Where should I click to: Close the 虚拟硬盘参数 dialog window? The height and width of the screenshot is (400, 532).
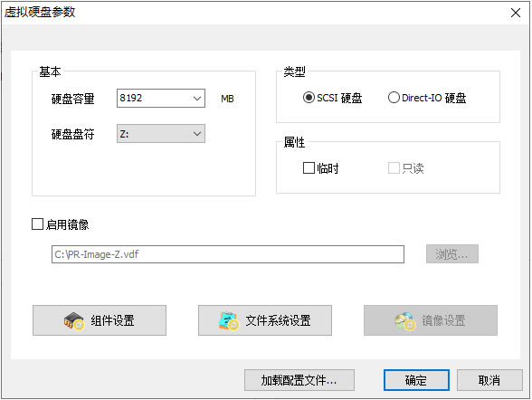(x=516, y=13)
